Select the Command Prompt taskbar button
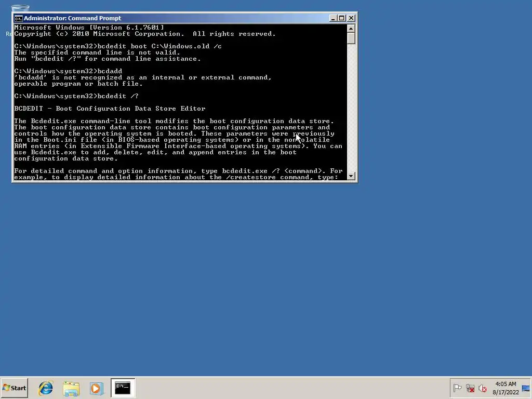The image size is (532, 399). (123, 388)
